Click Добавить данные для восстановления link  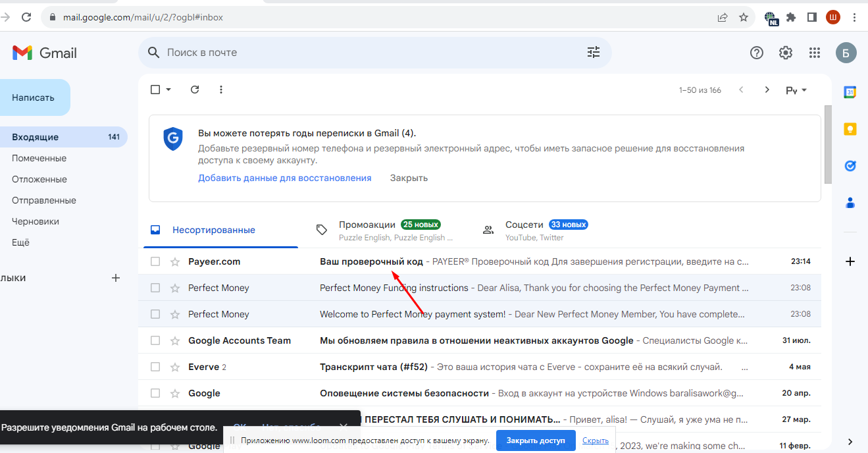(285, 178)
